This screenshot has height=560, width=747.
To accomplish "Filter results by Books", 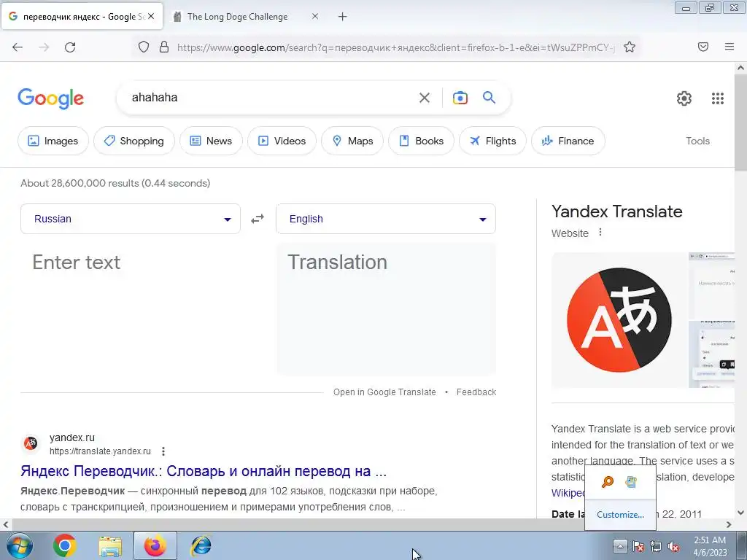I will coord(421,141).
